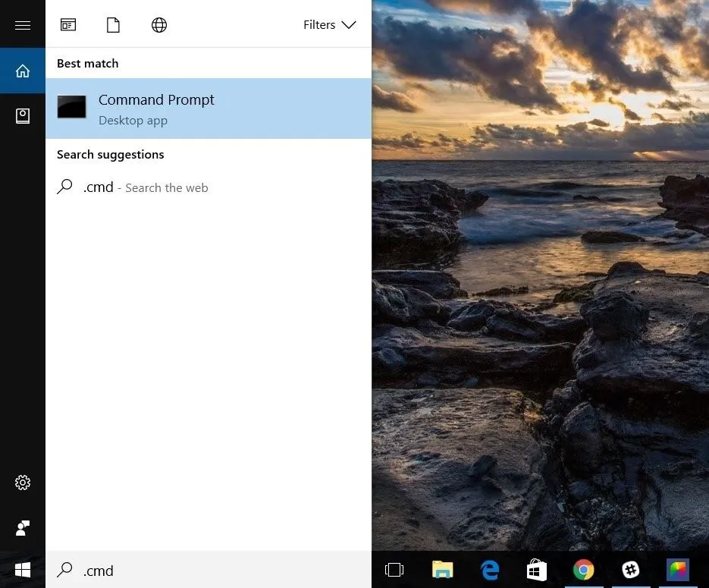Open the colorful app icon on the taskbar

click(x=678, y=570)
